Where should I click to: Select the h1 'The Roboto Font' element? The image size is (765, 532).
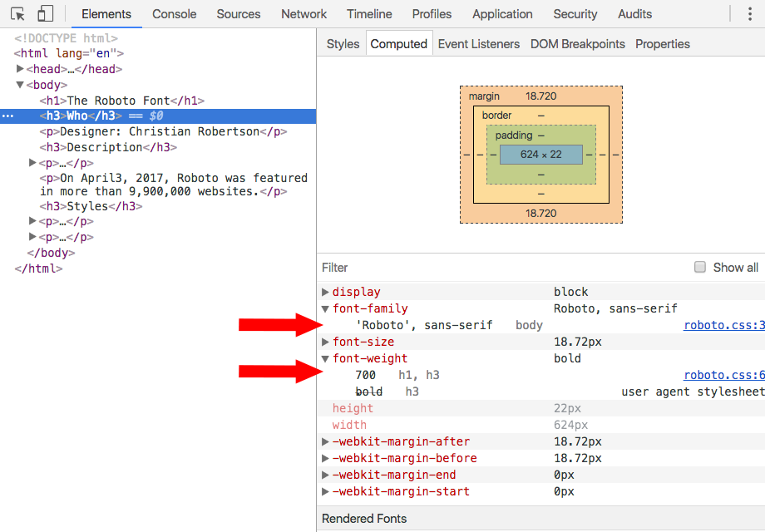122,101
